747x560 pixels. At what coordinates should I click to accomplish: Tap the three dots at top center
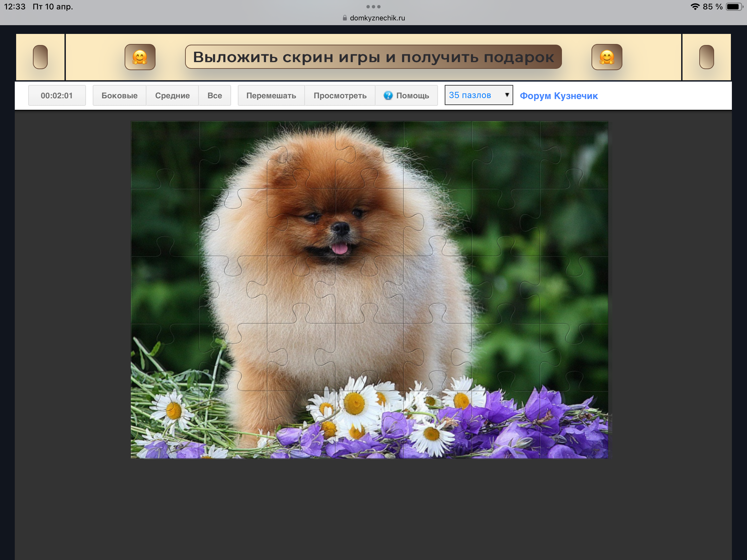click(x=373, y=6)
